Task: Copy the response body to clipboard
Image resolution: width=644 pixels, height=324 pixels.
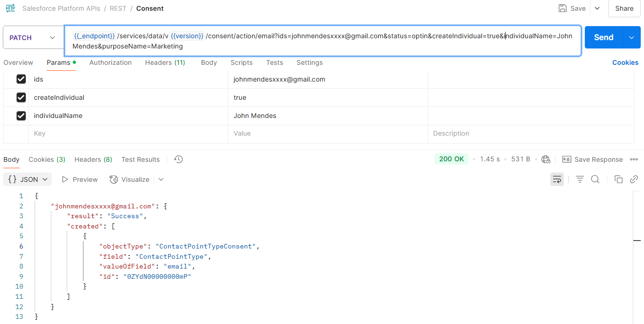Action: [618, 179]
